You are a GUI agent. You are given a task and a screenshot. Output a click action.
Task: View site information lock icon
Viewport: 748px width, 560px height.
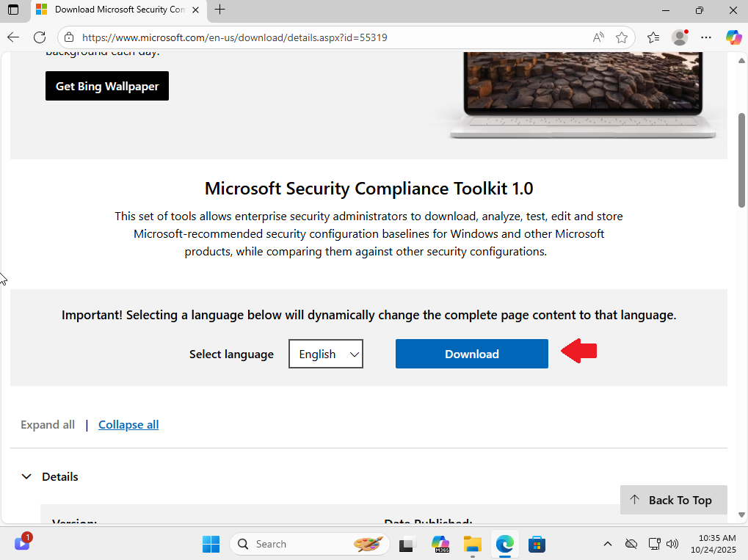(69, 37)
